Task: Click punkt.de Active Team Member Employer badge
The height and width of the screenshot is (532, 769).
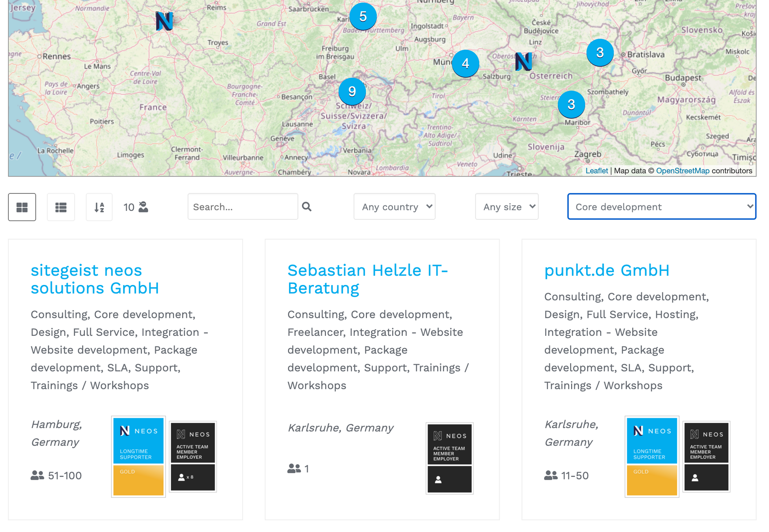Action: 707,457
